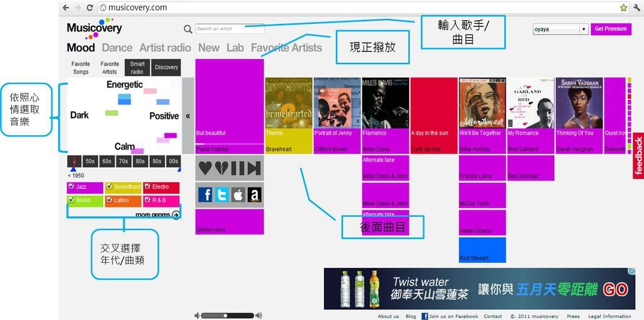Play Billie Holiday We'll Be Together tile
The height and width of the screenshot is (320, 644).
(482, 116)
